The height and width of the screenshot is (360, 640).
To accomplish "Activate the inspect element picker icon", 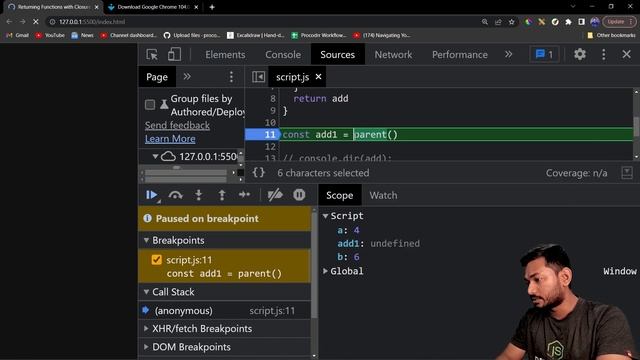I will point(152,54).
